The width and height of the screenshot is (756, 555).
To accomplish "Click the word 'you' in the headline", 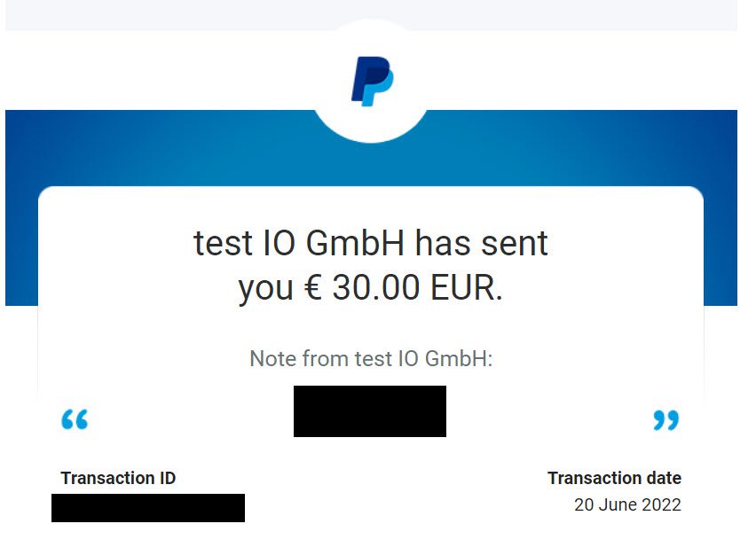I will (x=265, y=290).
